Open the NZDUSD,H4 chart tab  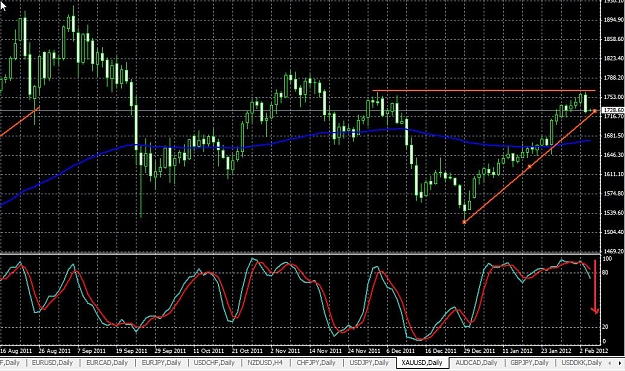click(265, 363)
